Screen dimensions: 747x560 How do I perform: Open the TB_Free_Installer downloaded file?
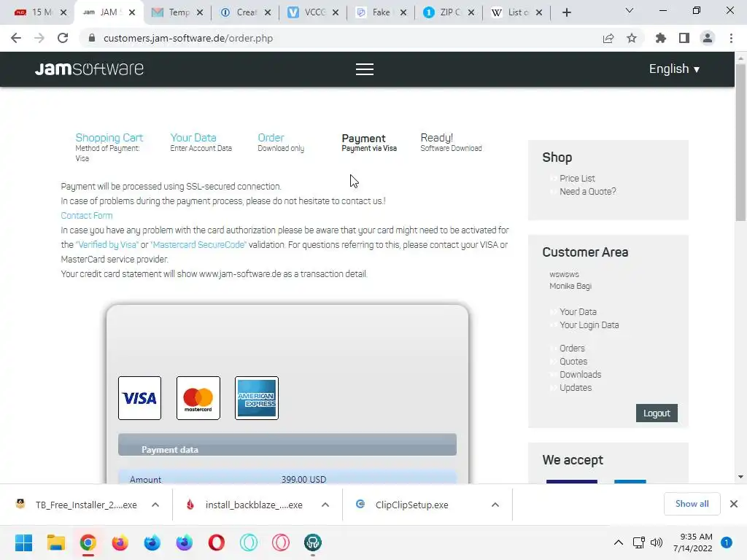point(86,505)
